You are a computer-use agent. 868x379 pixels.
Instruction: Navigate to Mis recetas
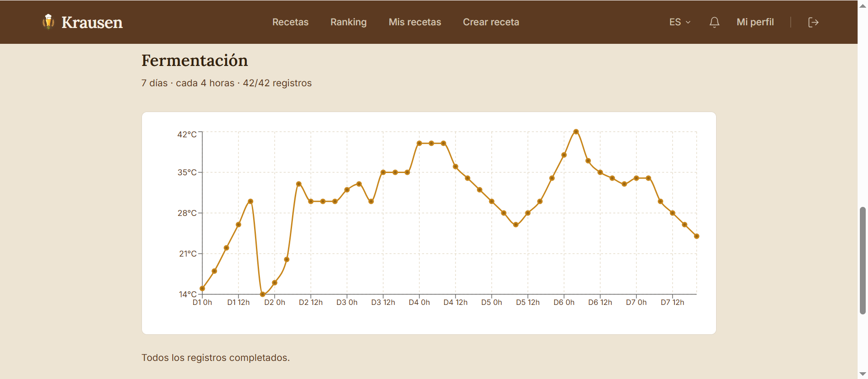415,22
